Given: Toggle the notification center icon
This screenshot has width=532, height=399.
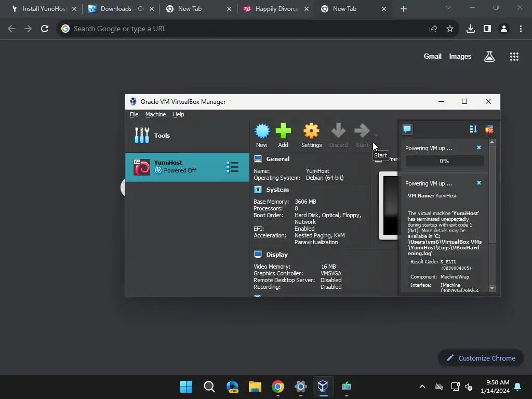Looking at the screenshot, I should [407, 129].
